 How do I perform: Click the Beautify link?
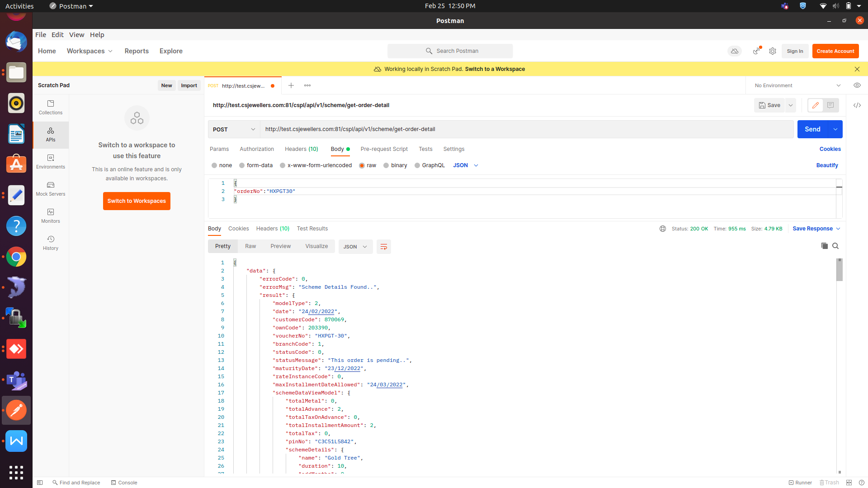pos(827,165)
